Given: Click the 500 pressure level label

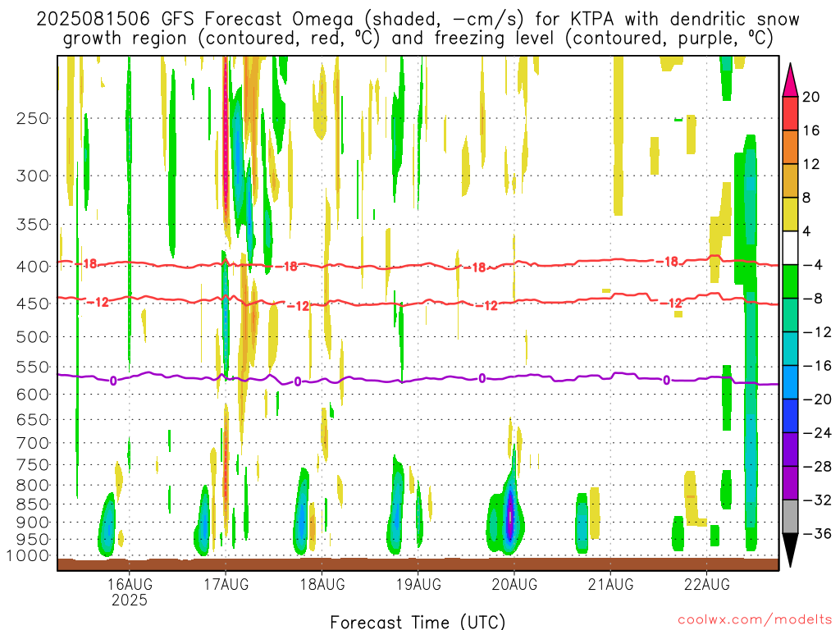Looking at the screenshot, I should (33, 337).
